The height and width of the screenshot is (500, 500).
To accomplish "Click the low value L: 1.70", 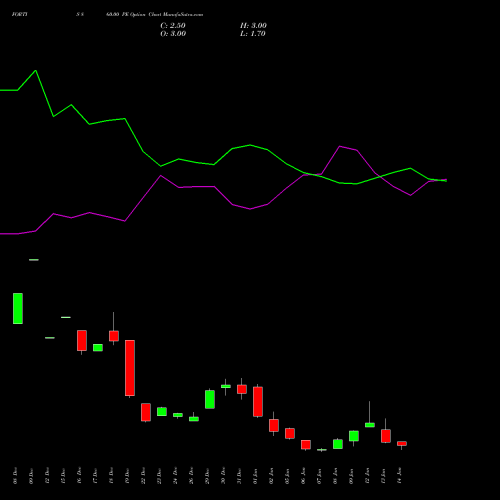I will 253,34.
